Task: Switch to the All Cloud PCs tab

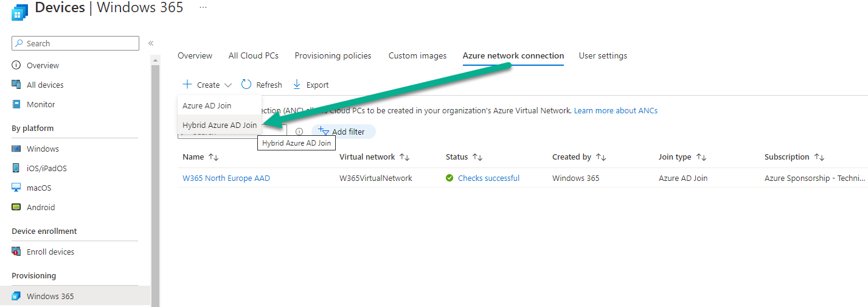Action: pyautogui.click(x=254, y=55)
